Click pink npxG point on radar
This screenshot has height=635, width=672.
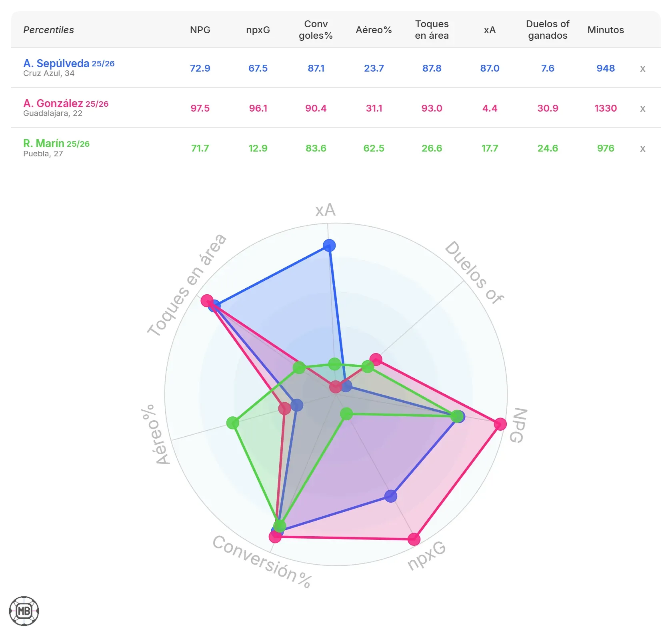[x=414, y=539]
